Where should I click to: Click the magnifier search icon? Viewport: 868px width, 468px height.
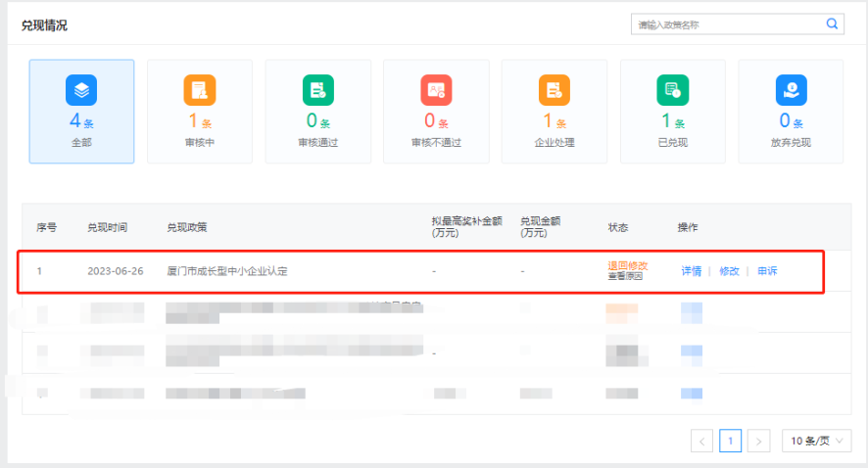pyautogui.click(x=832, y=23)
